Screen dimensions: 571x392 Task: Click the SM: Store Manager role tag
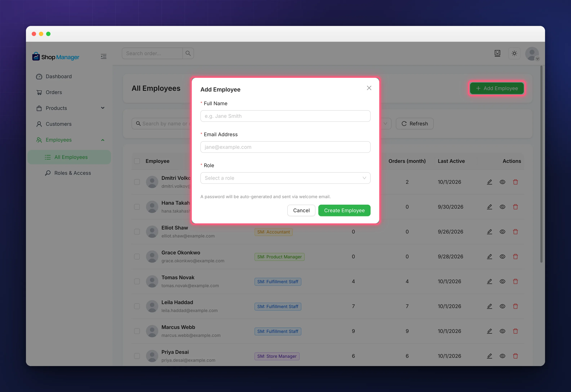point(277,356)
